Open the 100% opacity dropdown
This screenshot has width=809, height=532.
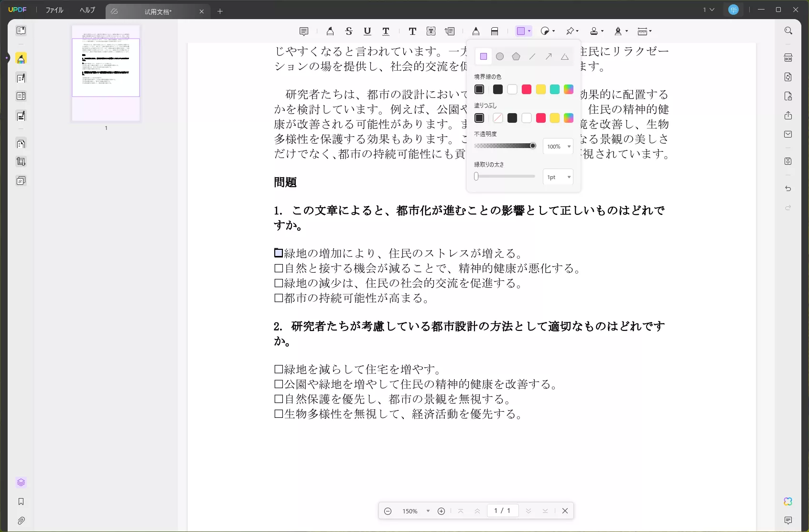(558, 147)
